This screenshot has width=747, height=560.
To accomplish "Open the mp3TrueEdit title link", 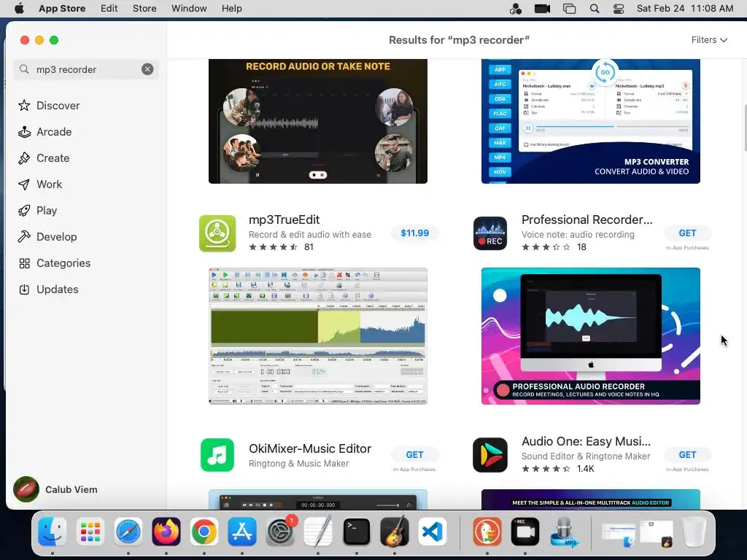I will pos(284,219).
